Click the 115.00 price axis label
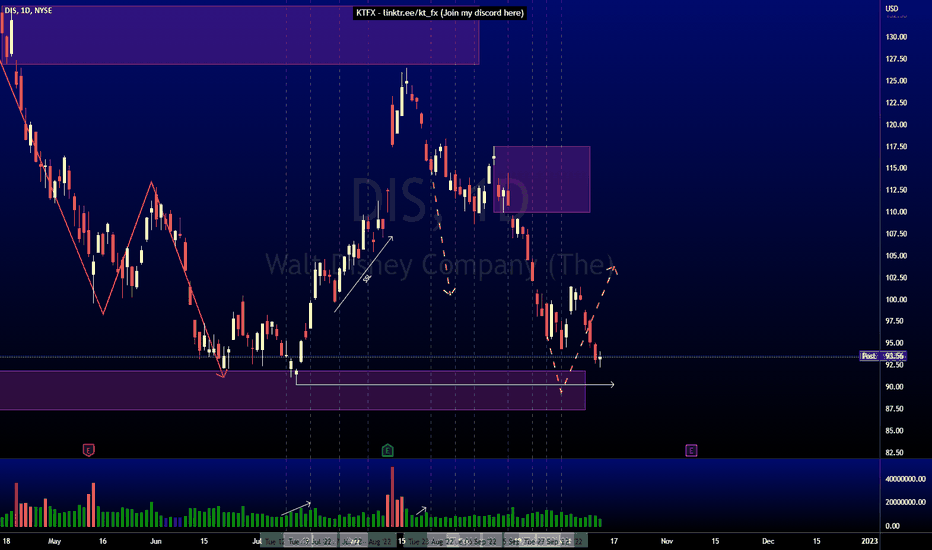 tap(896, 168)
